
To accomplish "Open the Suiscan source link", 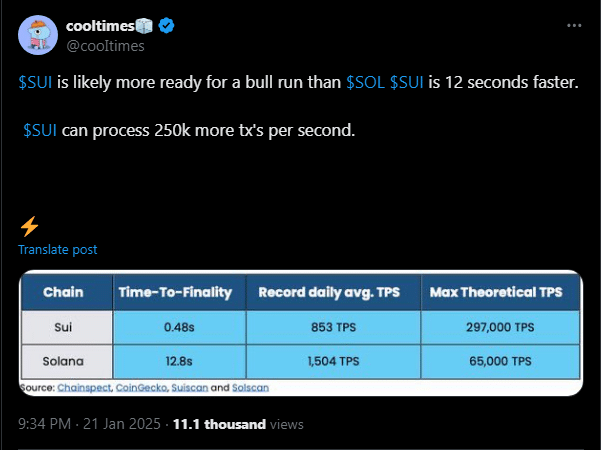I will 190,388.
